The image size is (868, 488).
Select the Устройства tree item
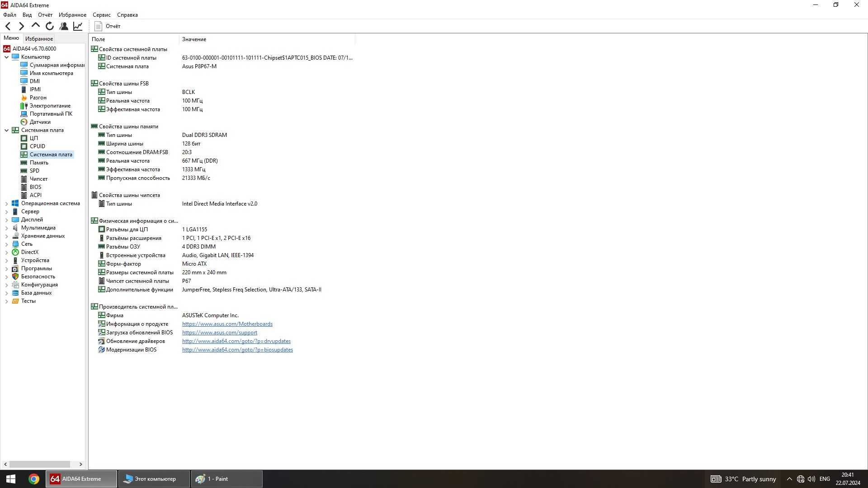pos(35,260)
